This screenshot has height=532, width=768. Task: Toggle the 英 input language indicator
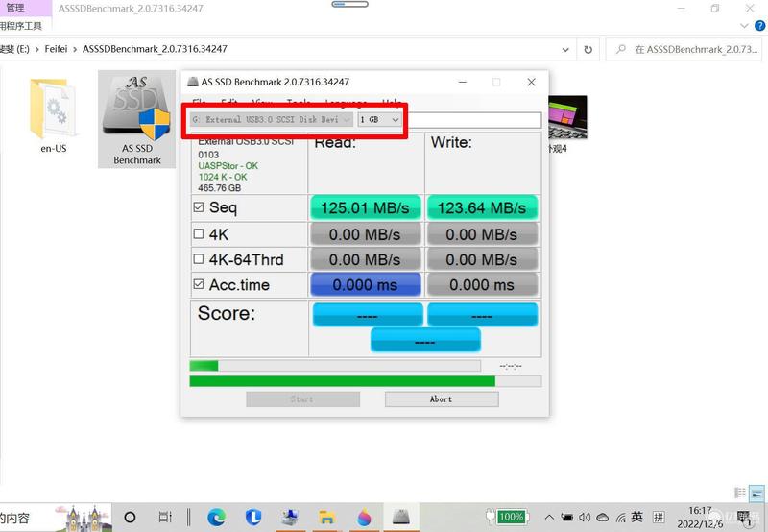point(636,517)
